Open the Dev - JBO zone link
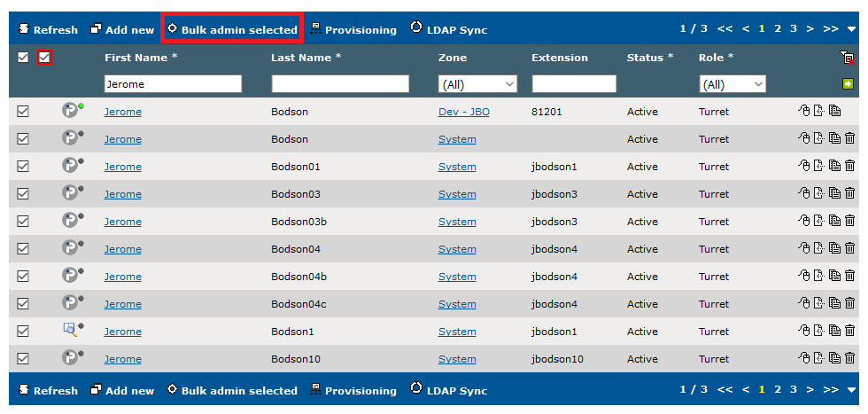Image resolution: width=868 pixels, height=414 pixels. point(464,112)
